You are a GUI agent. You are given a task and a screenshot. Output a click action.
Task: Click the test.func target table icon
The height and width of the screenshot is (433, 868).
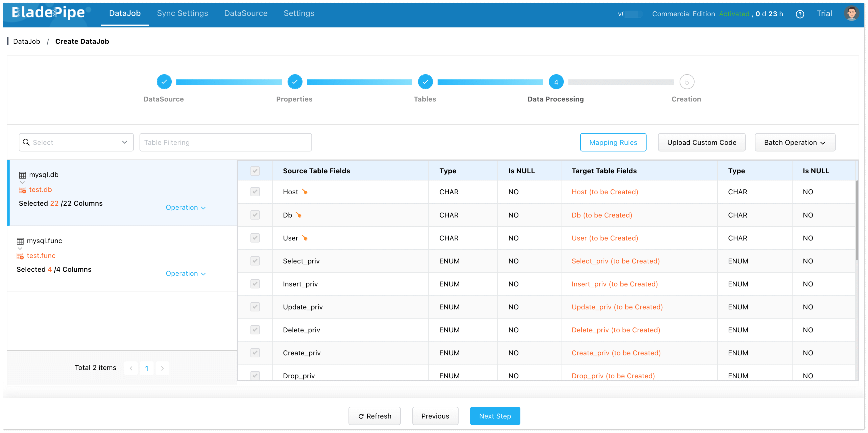[20, 256]
